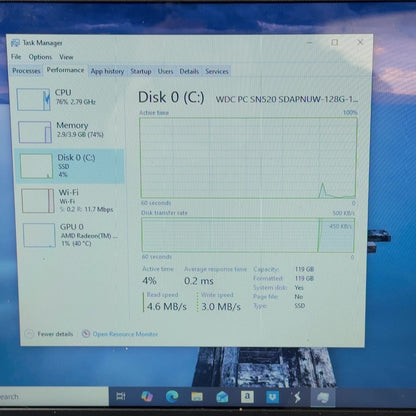Open the View menu
The width and height of the screenshot is (416, 416).
pos(66,57)
